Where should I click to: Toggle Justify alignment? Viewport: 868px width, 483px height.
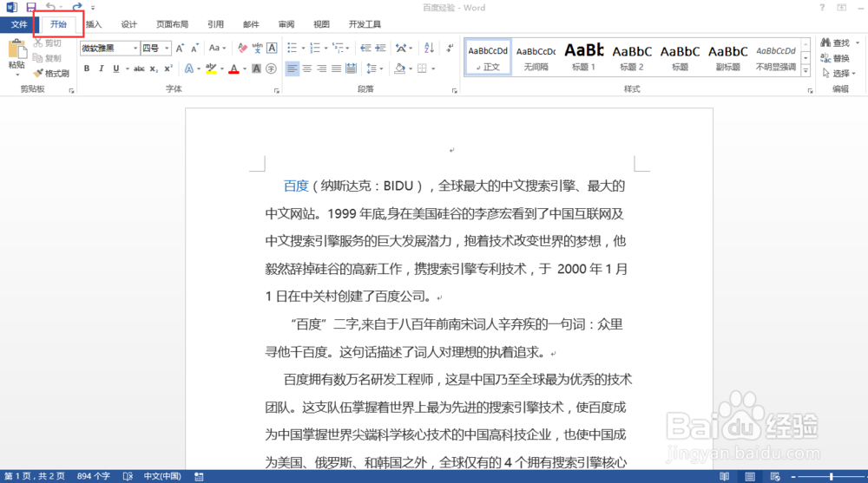336,69
